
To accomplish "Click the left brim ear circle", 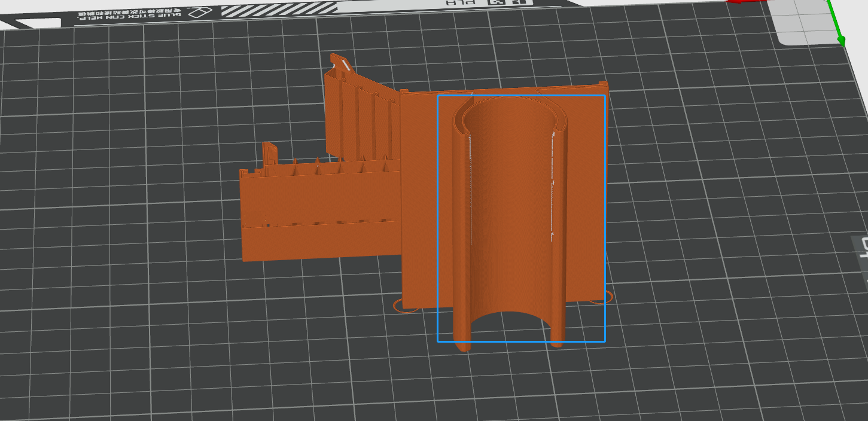I will point(407,306).
